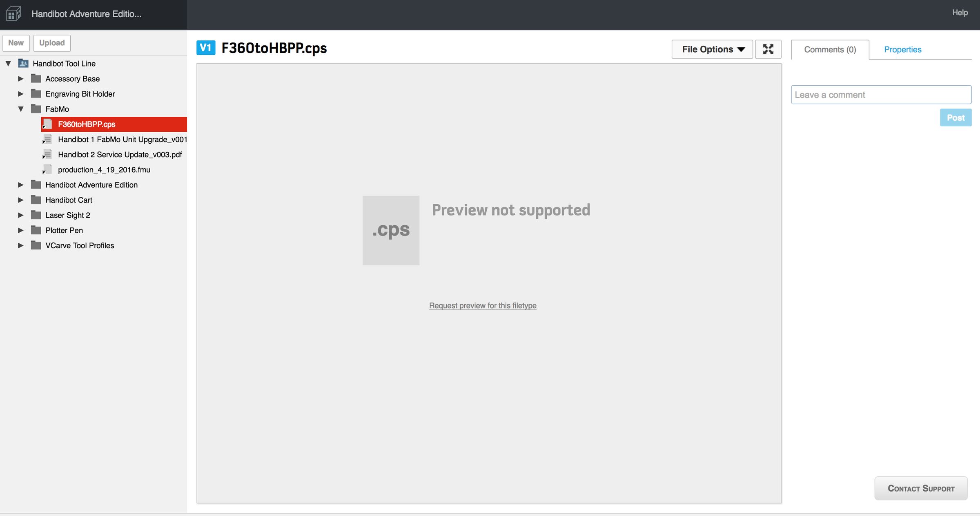The width and height of the screenshot is (980, 516).
Task: Collapse the FabMo folder
Action: coord(21,109)
